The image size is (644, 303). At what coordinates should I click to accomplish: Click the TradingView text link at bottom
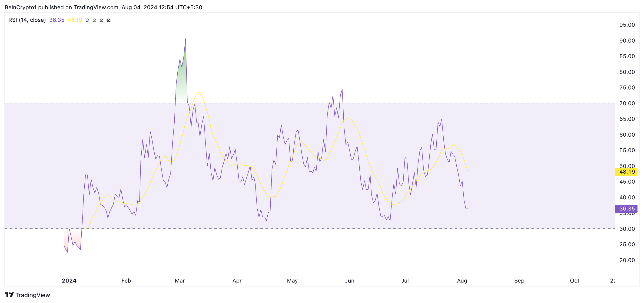click(x=33, y=295)
